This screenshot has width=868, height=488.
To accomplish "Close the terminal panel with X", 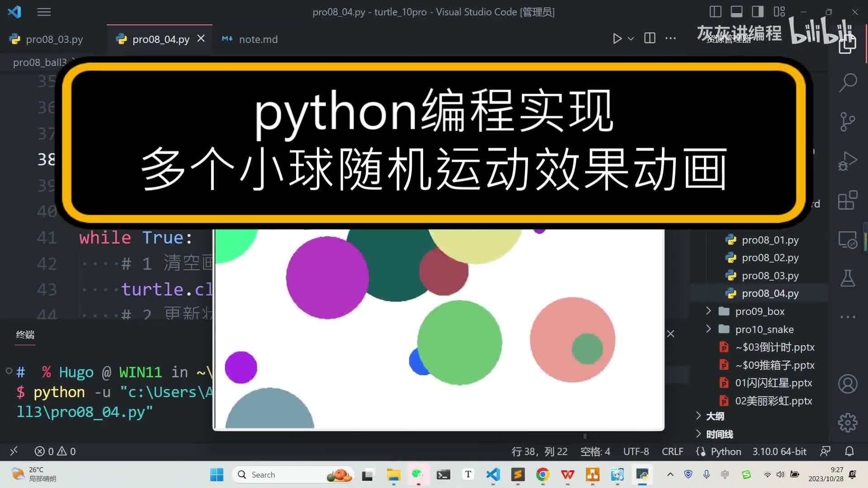I will pos(671,333).
